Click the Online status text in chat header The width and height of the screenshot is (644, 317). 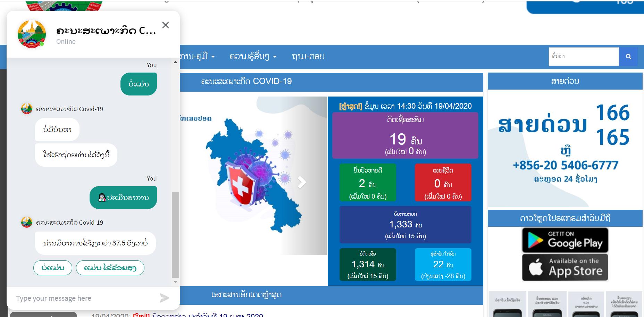pos(66,41)
